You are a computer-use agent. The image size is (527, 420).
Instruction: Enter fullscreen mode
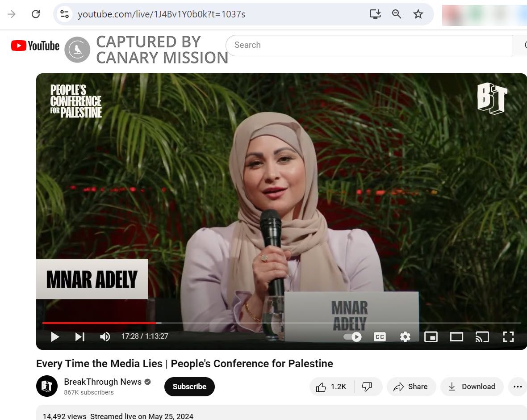[x=508, y=337]
